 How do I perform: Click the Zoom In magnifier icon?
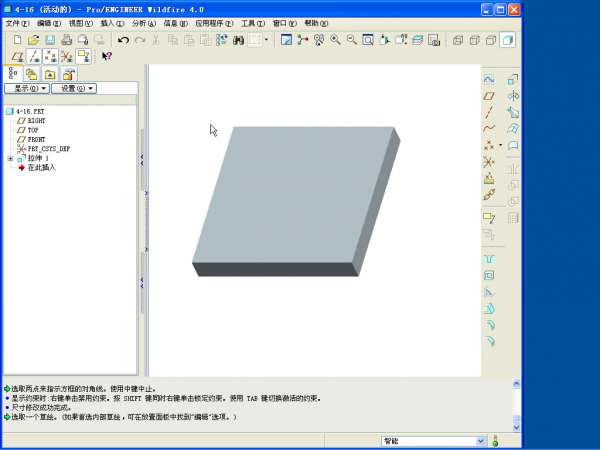click(335, 40)
